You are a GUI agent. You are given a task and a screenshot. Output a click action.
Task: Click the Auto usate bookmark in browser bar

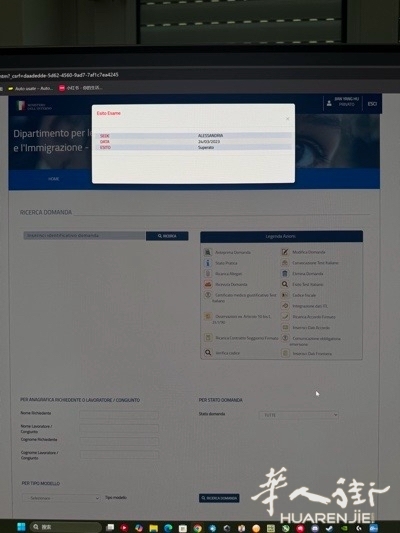pyautogui.click(x=31, y=88)
